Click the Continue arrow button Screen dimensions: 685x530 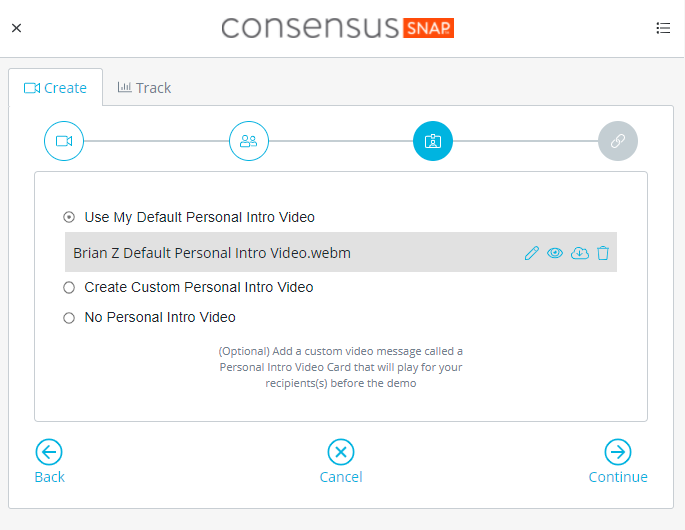tap(618, 461)
